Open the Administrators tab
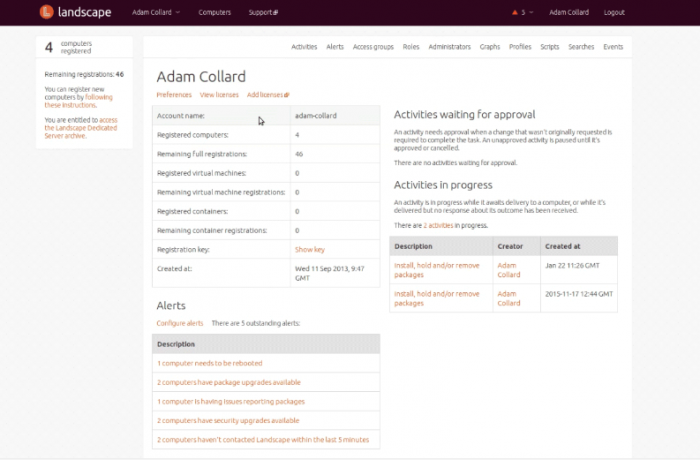The width and height of the screenshot is (700, 460). click(450, 47)
